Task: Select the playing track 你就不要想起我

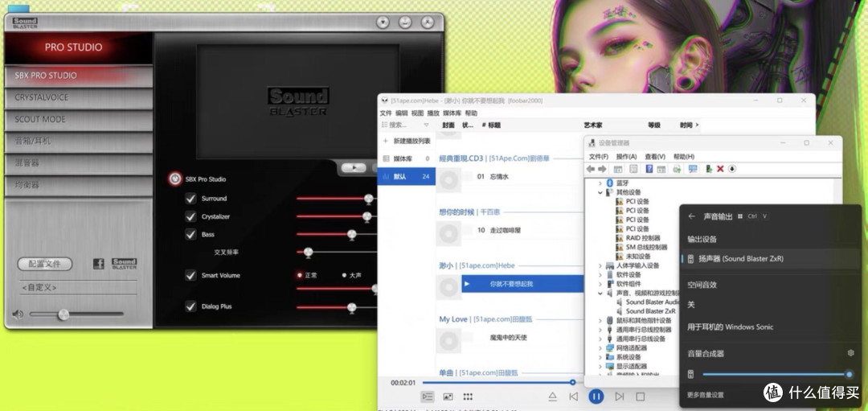Action: pos(522,284)
